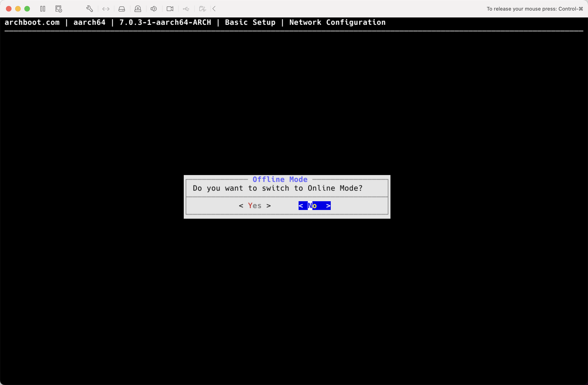This screenshot has height=385, width=588.
Task: Click the 'Offline Mode' dialog title
Action: point(280,179)
